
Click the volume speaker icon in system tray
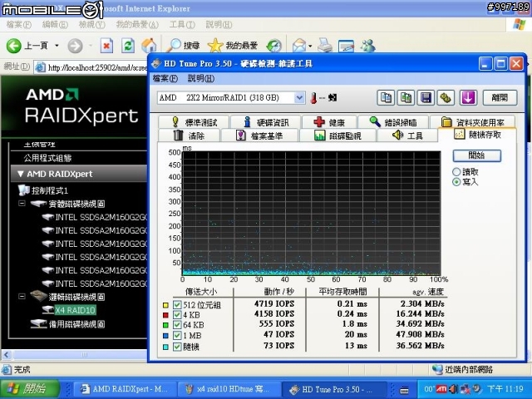(x=452, y=388)
